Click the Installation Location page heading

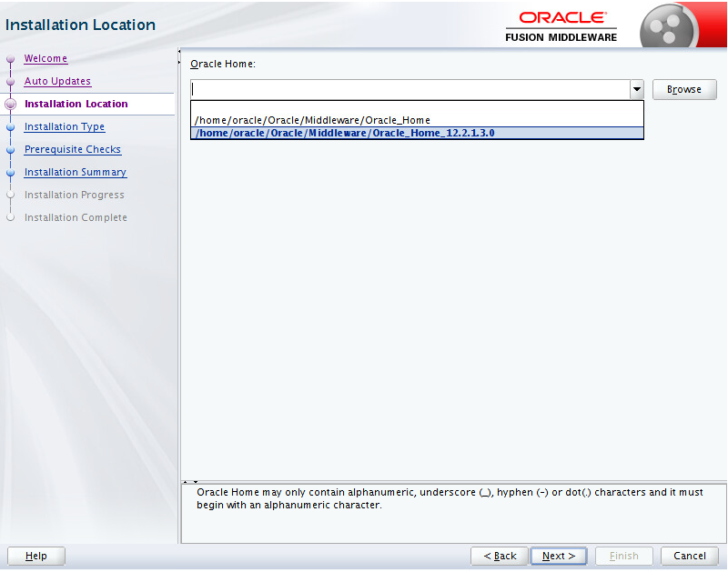[80, 25]
